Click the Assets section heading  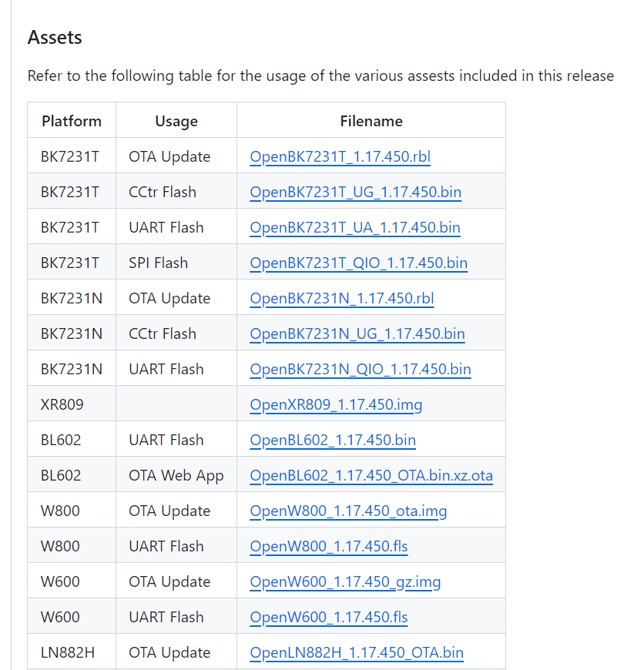pyautogui.click(x=55, y=38)
